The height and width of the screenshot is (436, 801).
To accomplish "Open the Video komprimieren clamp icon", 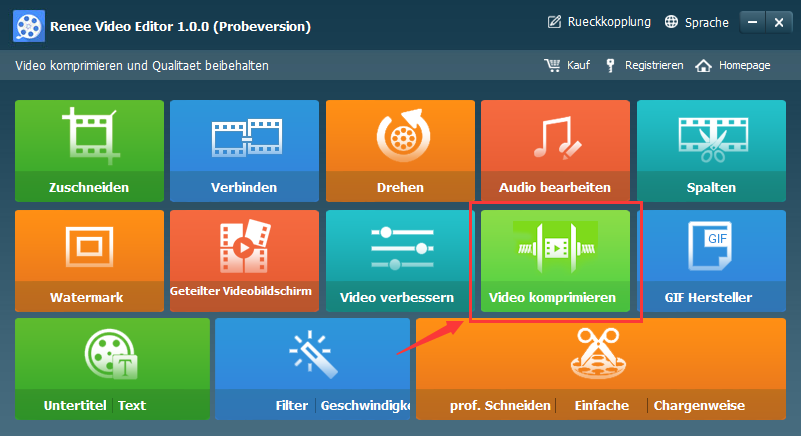I will 556,248.
